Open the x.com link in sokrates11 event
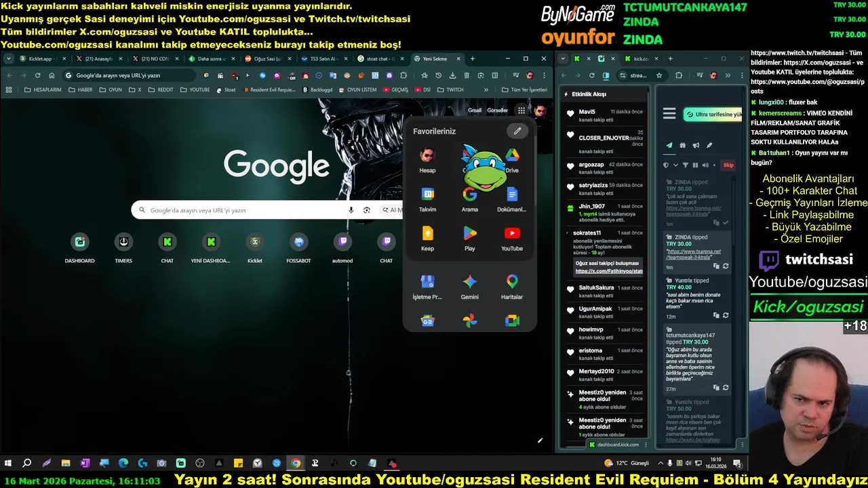Image resolution: width=868 pixels, height=488 pixels. click(x=608, y=271)
